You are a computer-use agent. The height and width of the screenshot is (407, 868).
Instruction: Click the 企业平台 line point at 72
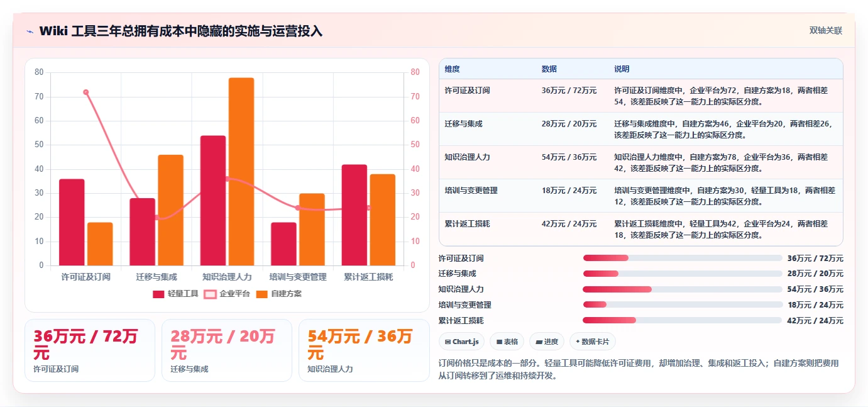point(86,92)
